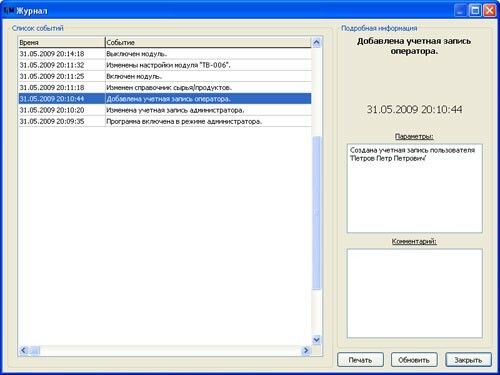Select event row 'Включен модуль.'
The image size is (500, 375).
point(165,76)
